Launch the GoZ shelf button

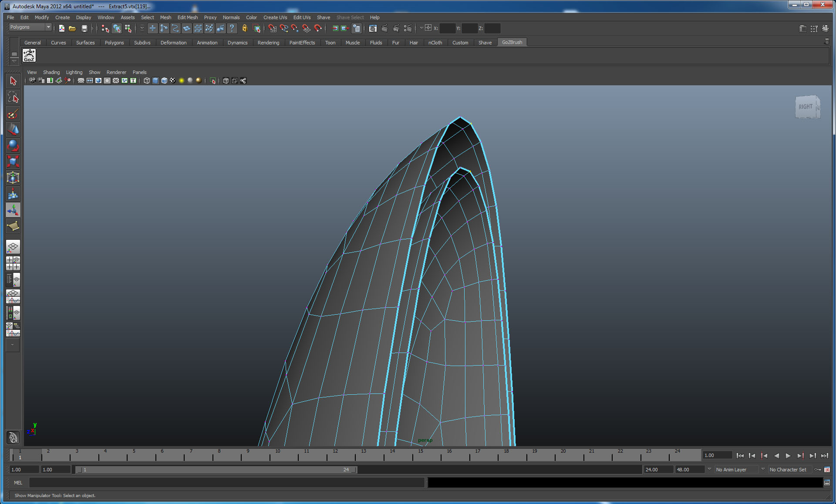(x=29, y=55)
